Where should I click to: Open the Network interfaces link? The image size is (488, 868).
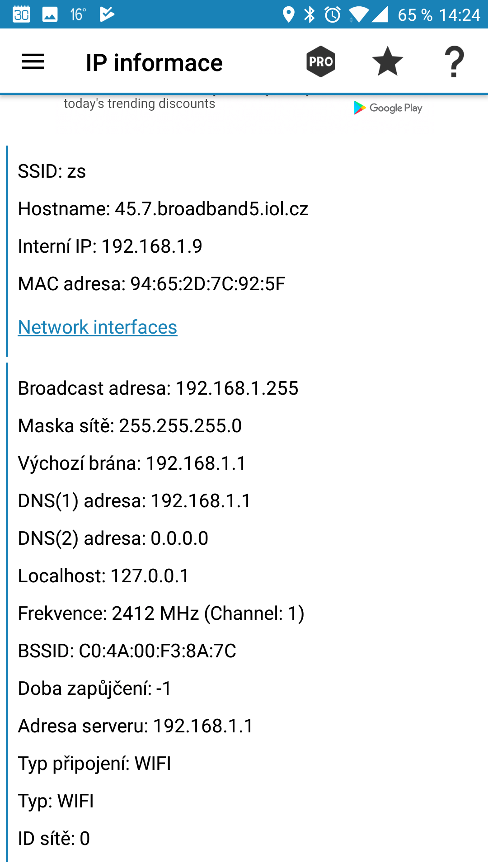coord(98,327)
